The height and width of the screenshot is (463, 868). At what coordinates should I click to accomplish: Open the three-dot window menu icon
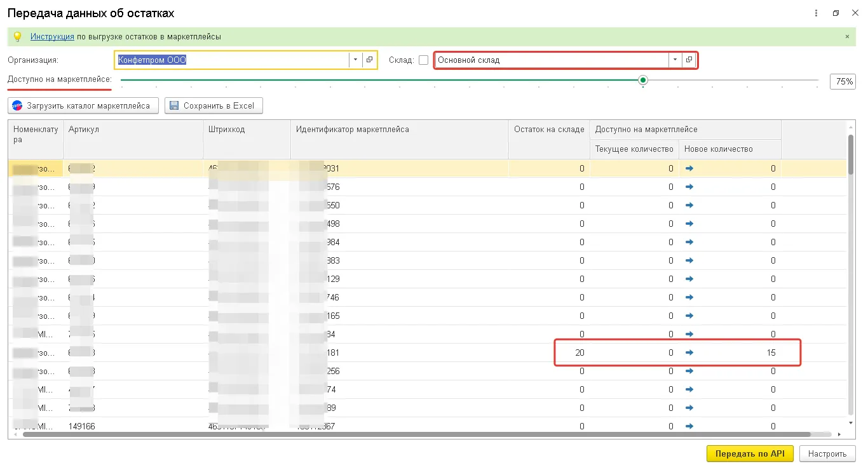pyautogui.click(x=816, y=13)
